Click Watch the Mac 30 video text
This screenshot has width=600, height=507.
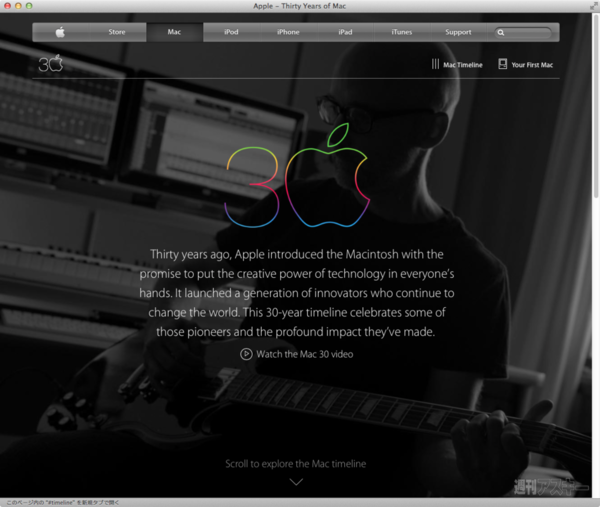coord(305,354)
